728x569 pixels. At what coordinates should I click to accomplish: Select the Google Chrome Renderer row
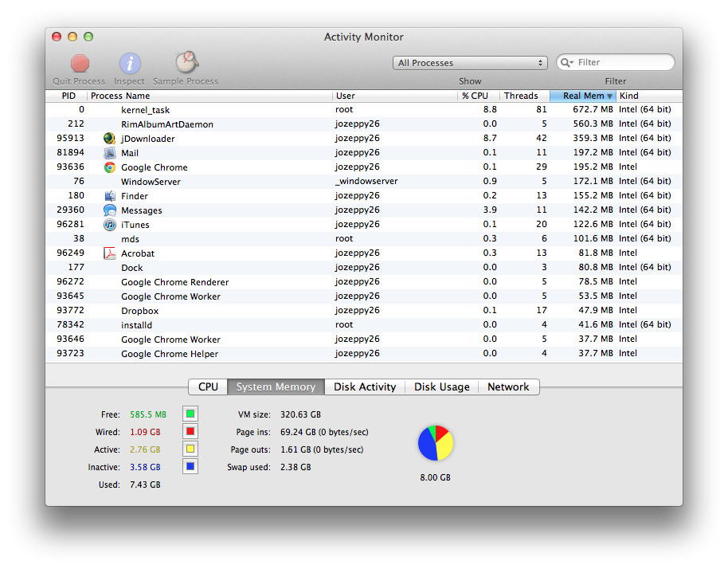tap(364, 282)
